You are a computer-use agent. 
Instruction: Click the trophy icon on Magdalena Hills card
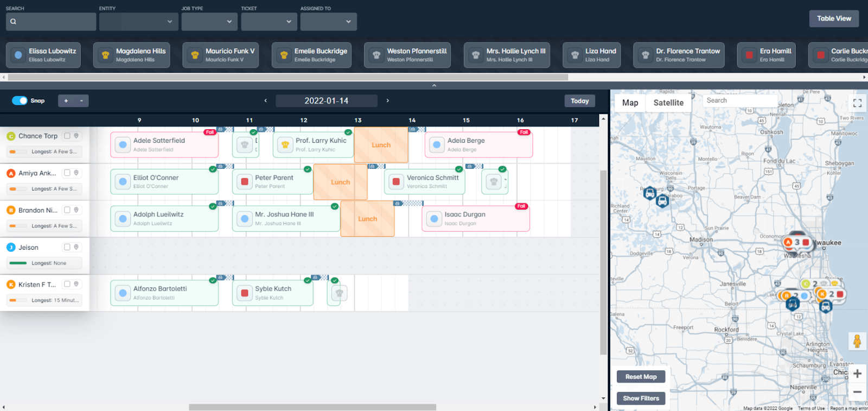[106, 55]
